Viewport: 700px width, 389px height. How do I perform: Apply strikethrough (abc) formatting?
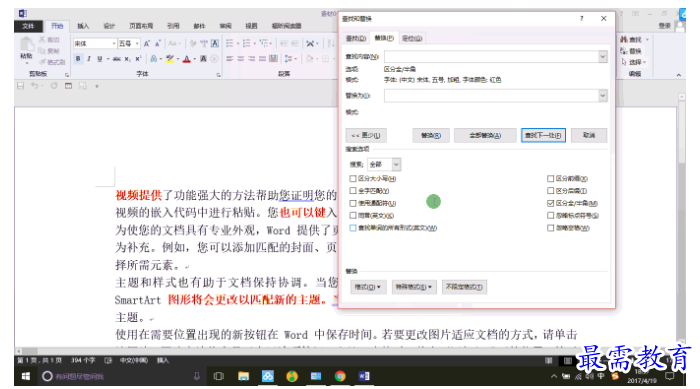(x=117, y=59)
